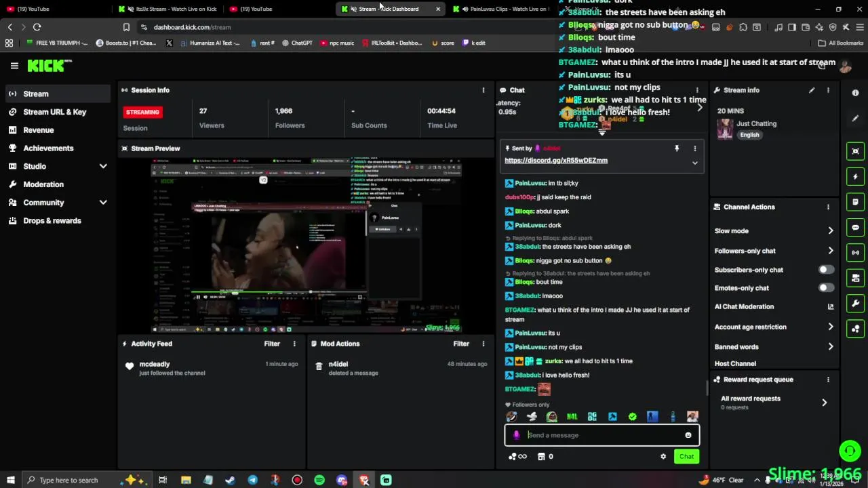Toggle Subscribers-only chat switch
The height and width of the screenshot is (488, 868).
click(x=825, y=270)
